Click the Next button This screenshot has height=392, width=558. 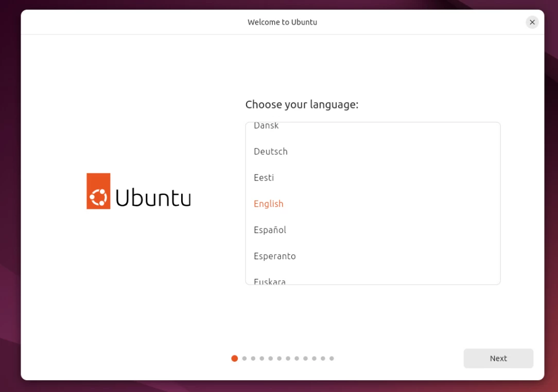[498, 358]
